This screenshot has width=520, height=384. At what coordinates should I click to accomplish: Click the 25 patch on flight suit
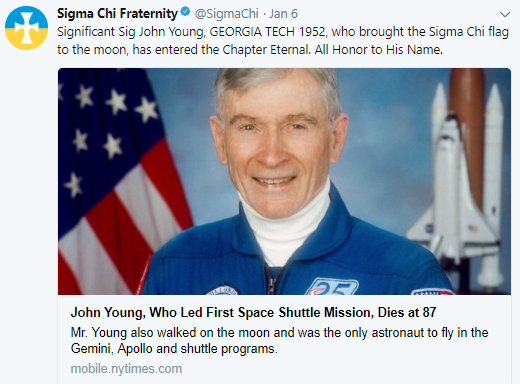[332, 286]
